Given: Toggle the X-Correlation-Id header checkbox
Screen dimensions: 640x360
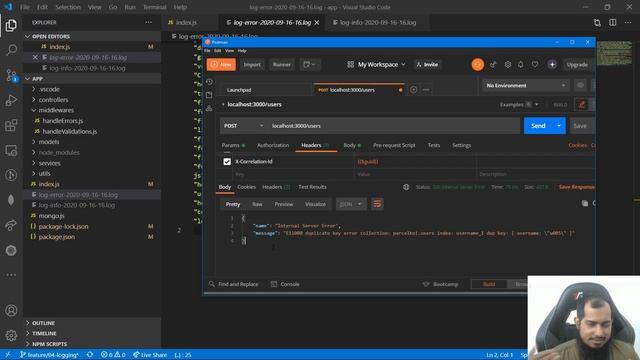Looking at the screenshot, I should [227, 162].
